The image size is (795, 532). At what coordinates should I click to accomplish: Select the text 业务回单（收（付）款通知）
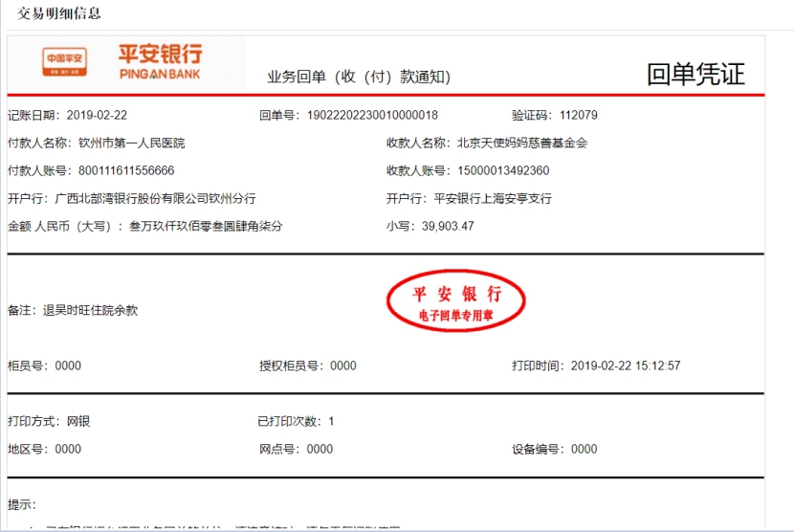tap(359, 77)
